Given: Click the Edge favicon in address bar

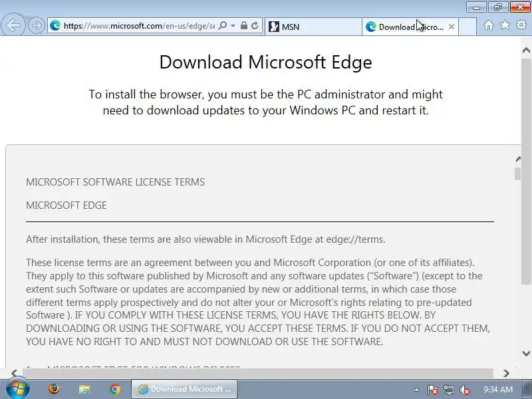Looking at the screenshot, I should 55,25.
